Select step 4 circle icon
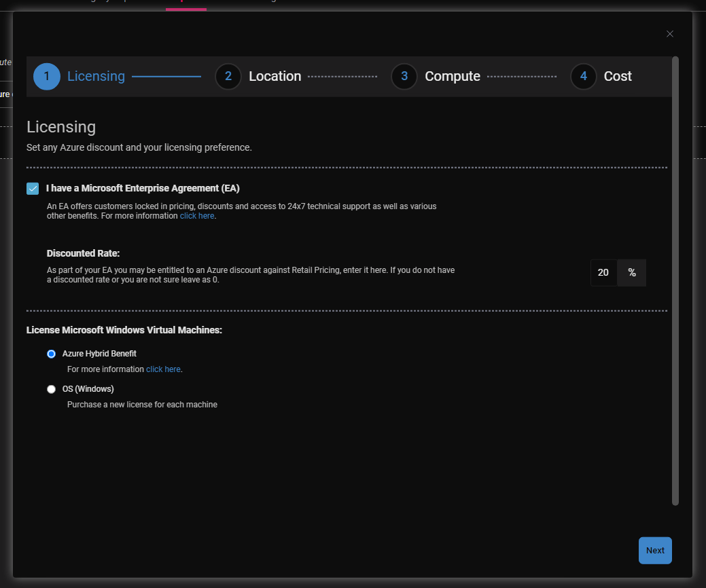Viewport: 706px width, 588px height. point(584,77)
